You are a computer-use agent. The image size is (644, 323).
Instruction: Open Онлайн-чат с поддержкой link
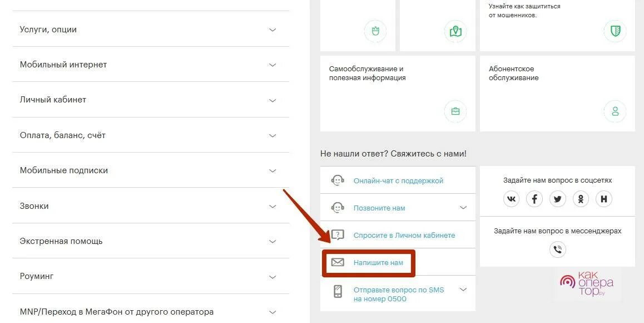click(398, 180)
